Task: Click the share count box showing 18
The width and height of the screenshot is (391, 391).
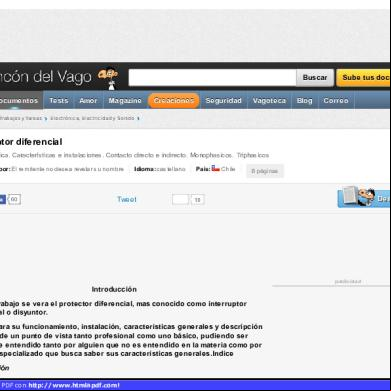Action: [x=198, y=200]
